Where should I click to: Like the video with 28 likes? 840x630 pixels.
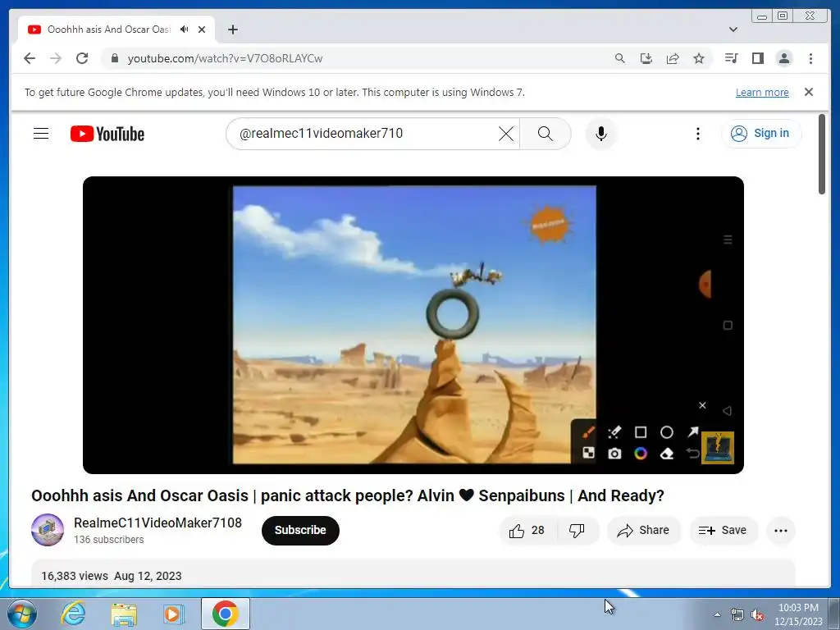(x=527, y=531)
